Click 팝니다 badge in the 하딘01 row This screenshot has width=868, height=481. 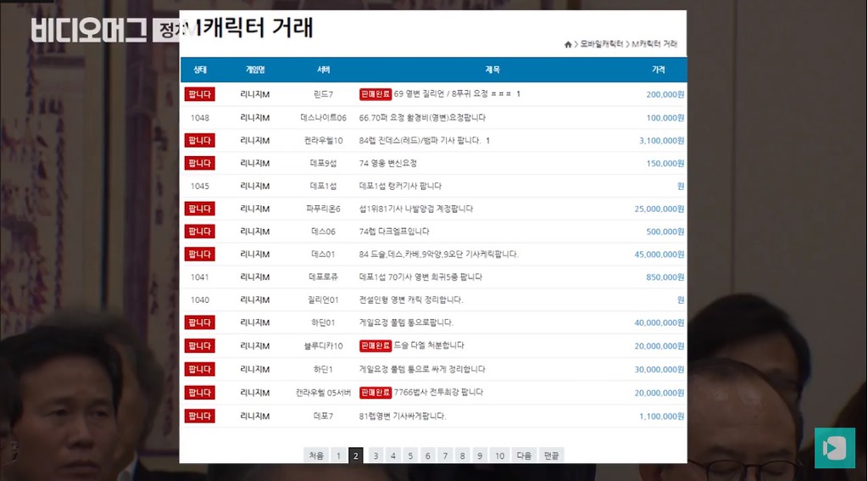coord(200,322)
